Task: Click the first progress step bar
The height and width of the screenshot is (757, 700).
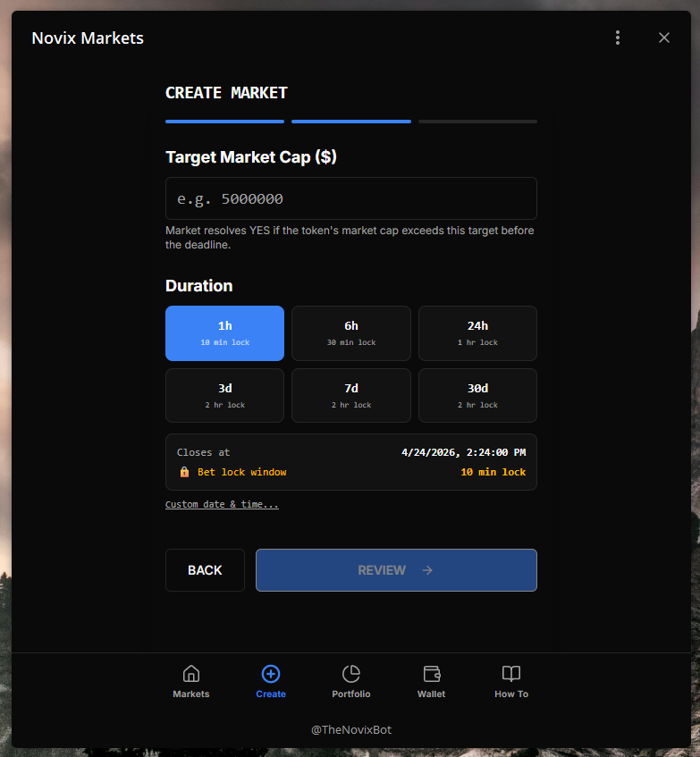Action: [x=224, y=122]
